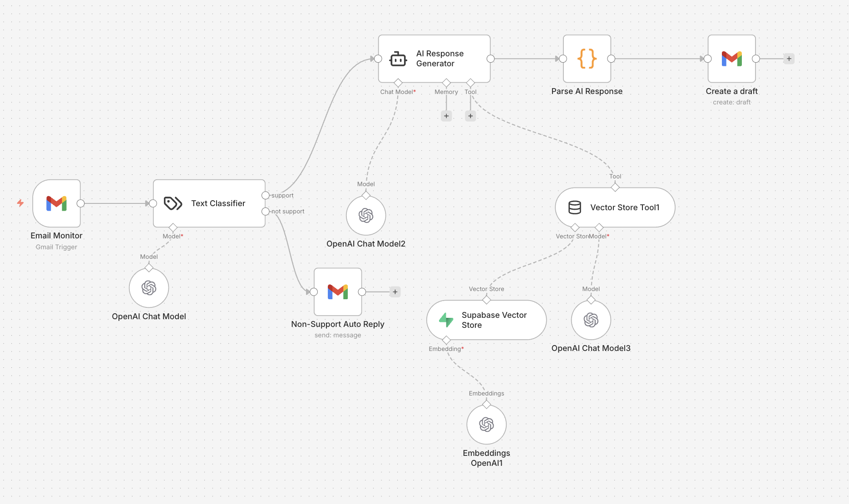Select the OpenAI Chat Model3 node

tap(591, 320)
